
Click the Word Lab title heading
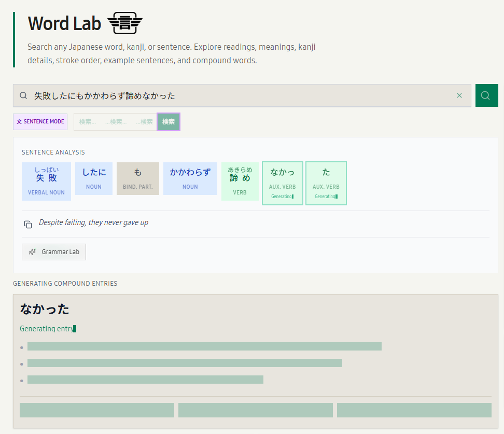pos(65,23)
